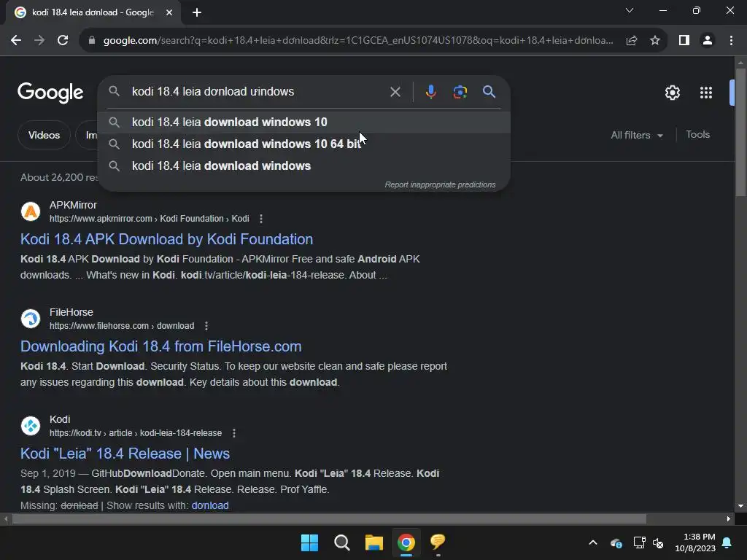Click the muted volume tray icon

[659, 542]
